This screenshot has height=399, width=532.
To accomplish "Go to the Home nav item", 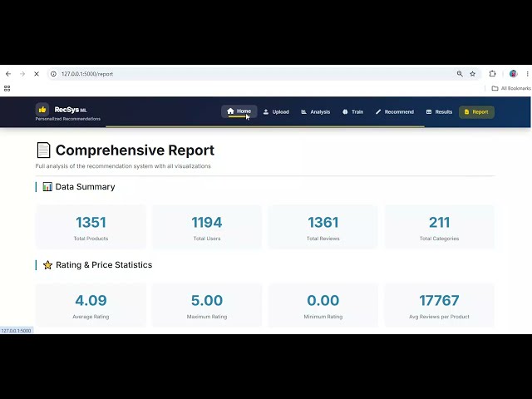I will point(239,111).
